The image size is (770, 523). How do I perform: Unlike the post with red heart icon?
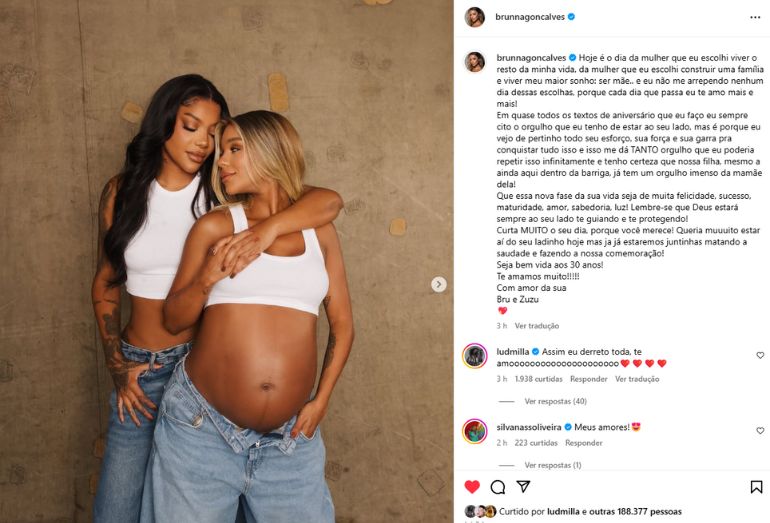tap(472, 487)
